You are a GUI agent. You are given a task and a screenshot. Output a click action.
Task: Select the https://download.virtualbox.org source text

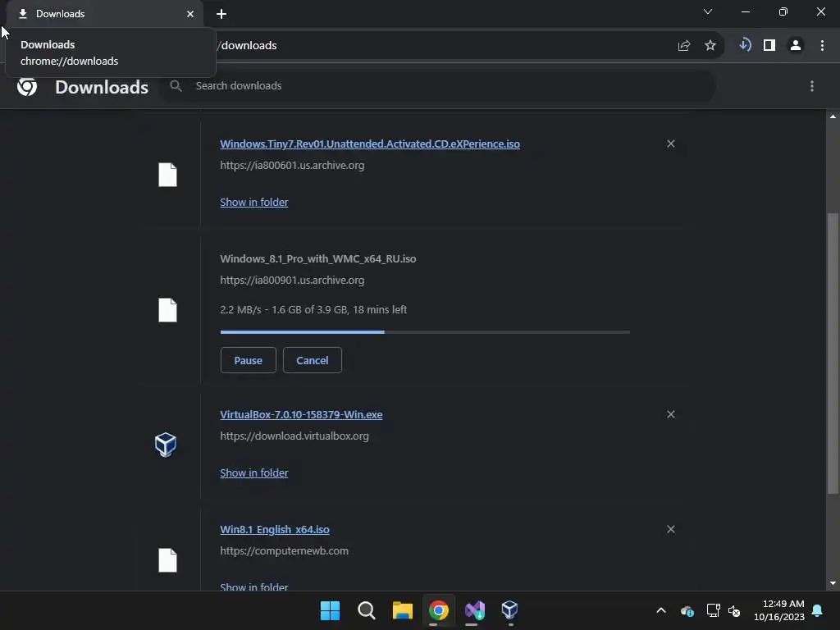tap(294, 436)
